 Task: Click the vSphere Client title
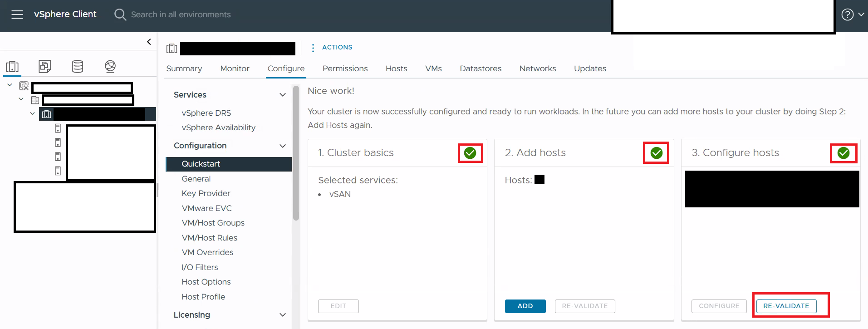pos(65,15)
